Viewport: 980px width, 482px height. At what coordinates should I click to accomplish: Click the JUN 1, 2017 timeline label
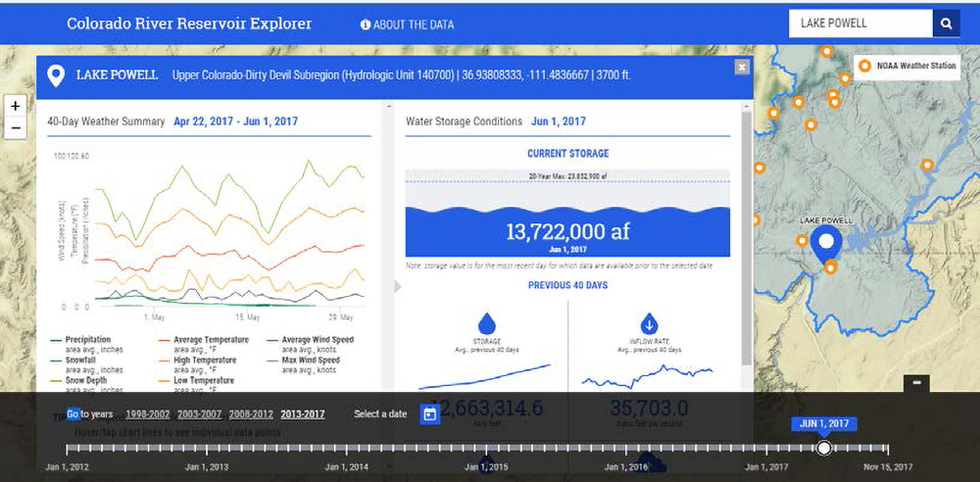pos(824,424)
